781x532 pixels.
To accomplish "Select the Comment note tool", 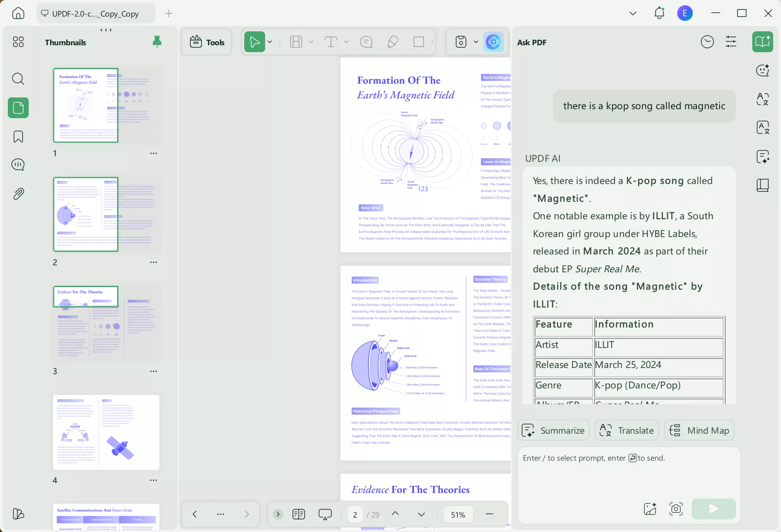I will 367,42.
